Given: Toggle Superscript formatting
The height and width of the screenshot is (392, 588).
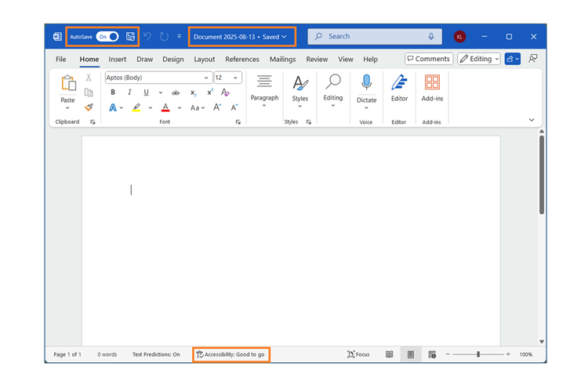Looking at the screenshot, I should point(209,93).
